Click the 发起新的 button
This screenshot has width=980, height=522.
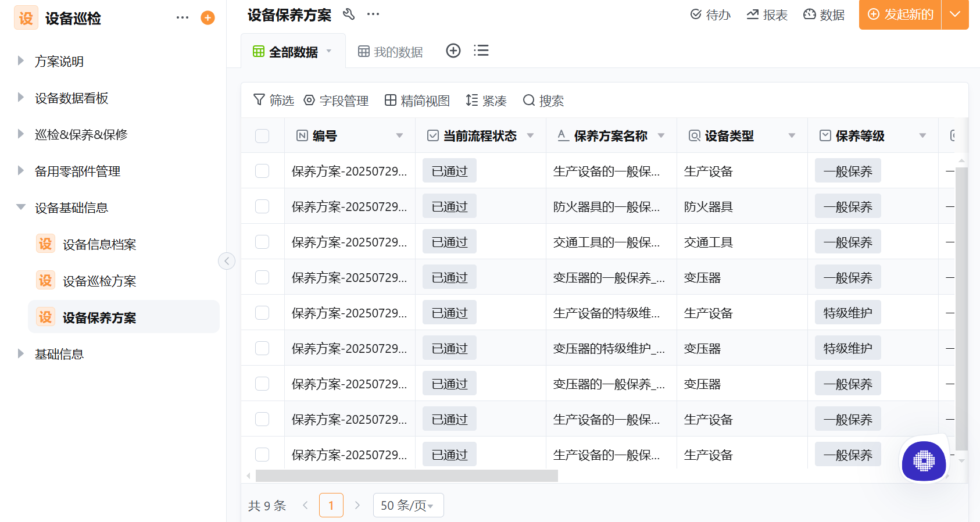tap(900, 15)
